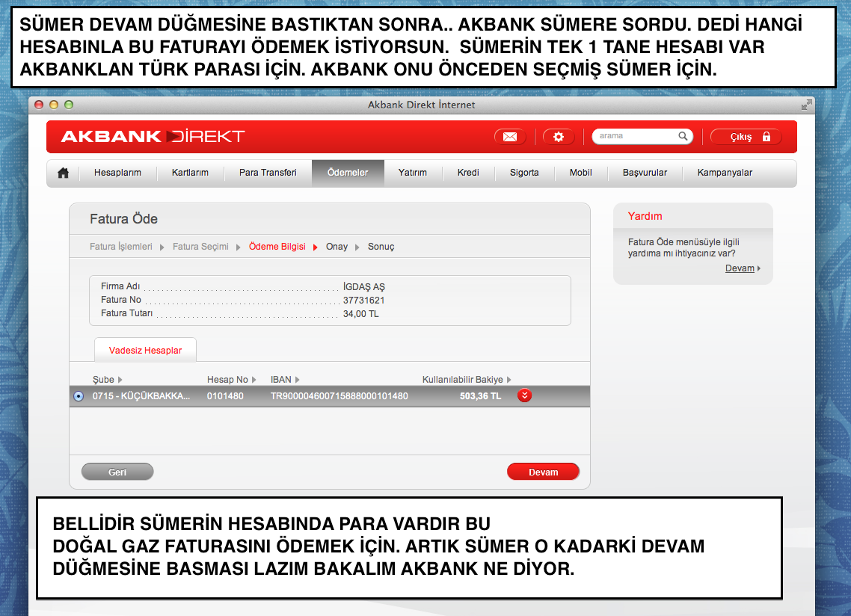851x616 pixels.
Task: Open Ödemeler menu
Action: coord(348,173)
